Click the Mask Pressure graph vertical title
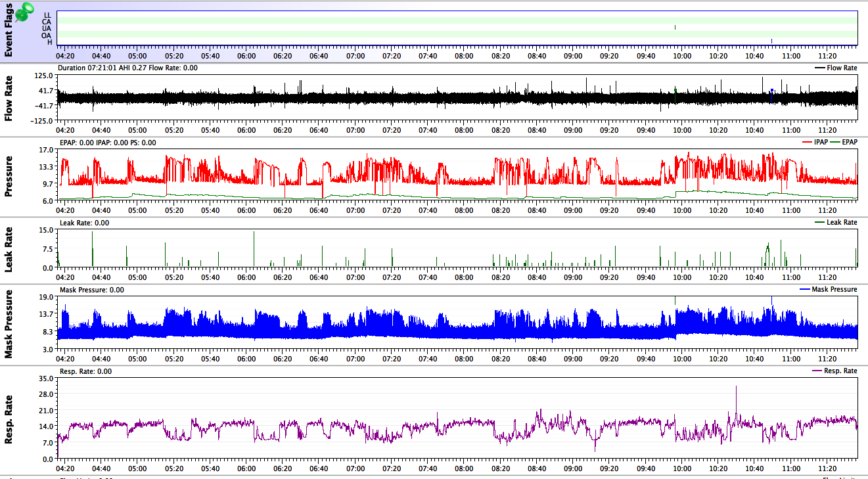This screenshot has height=479, width=868. [9, 324]
